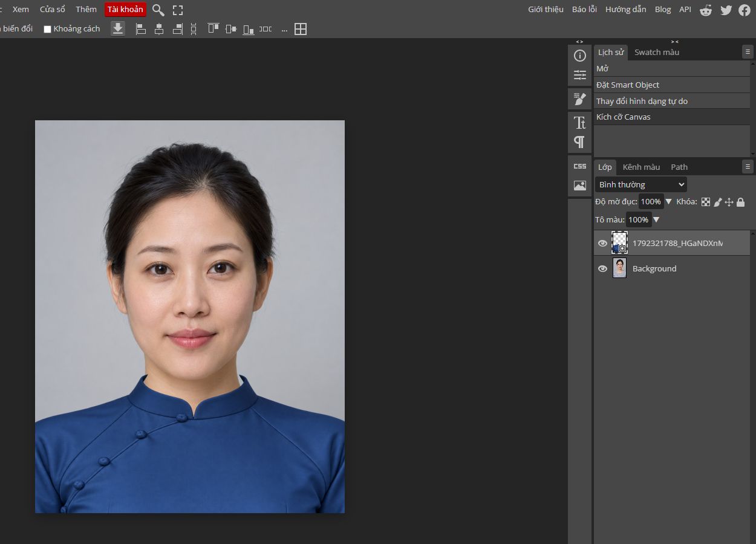Align layers to horizontal centers
Image resolution: width=756 pixels, height=544 pixels.
tap(159, 28)
